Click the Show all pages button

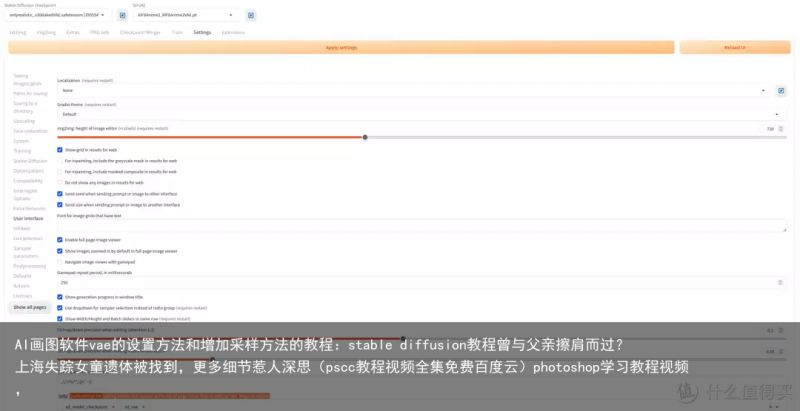pyautogui.click(x=30, y=307)
